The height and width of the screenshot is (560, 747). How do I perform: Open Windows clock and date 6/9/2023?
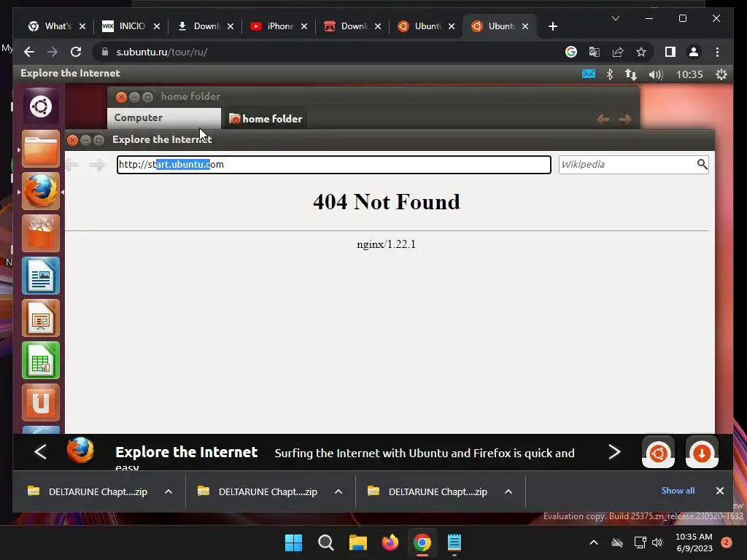click(x=694, y=542)
